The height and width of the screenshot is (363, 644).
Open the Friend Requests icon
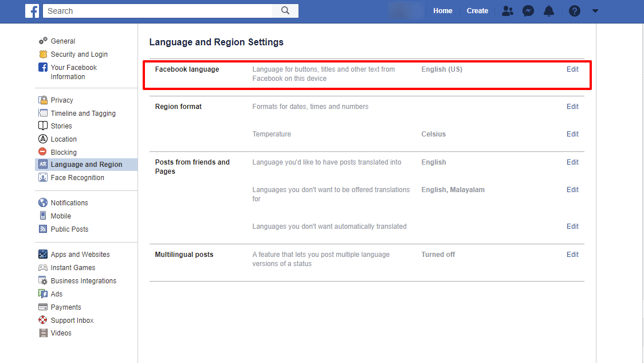(x=508, y=11)
